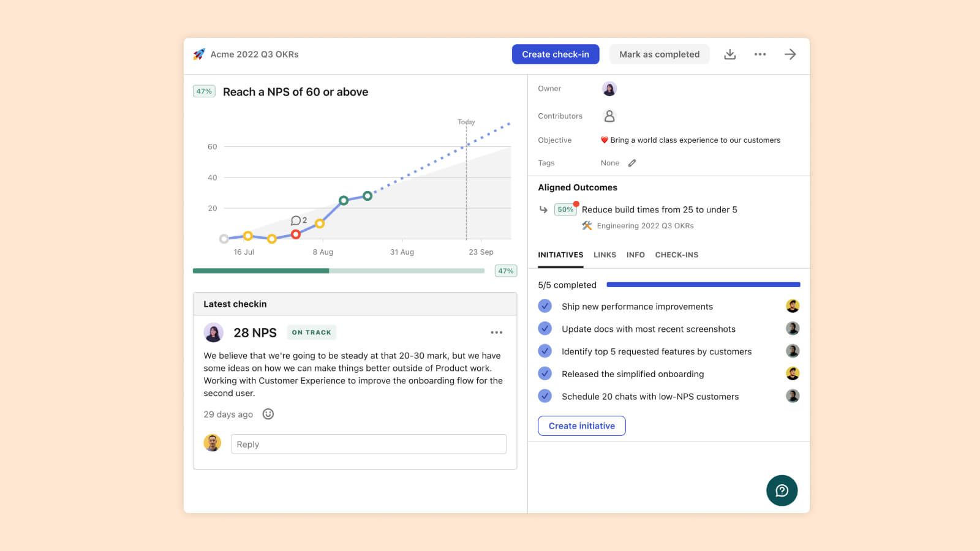Click the tools icon for Engineering 2022 Q3 OKRs
This screenshot has height=551, width=980.
587,226
